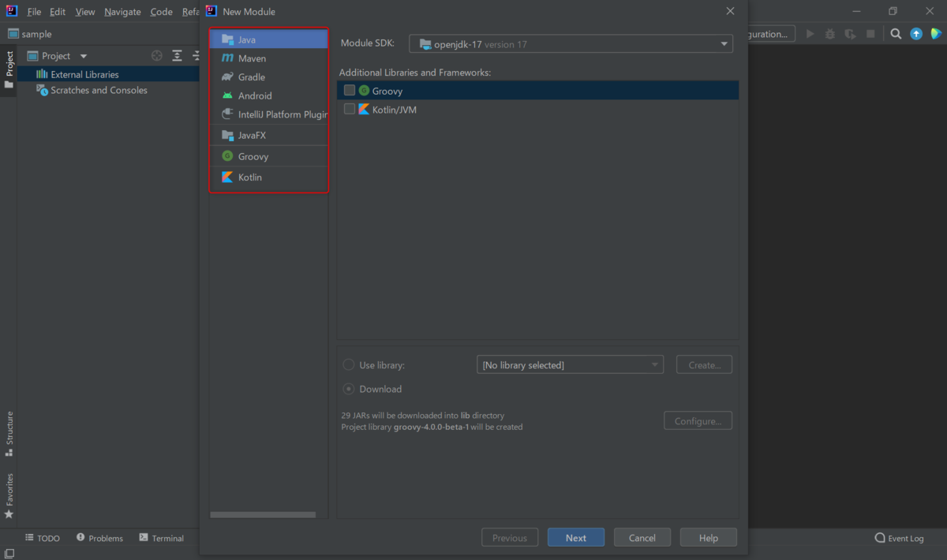Click the Run triangle icon in main toolbar

810,34
